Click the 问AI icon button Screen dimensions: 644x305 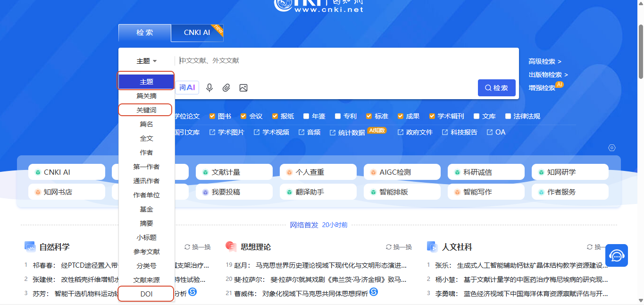pos(187,87)
